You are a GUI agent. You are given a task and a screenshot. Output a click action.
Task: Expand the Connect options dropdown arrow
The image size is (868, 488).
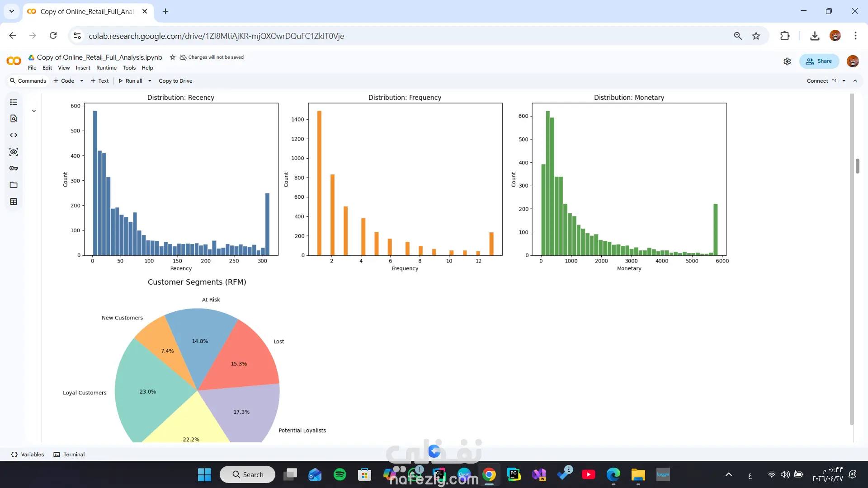[x=844, y=81]
